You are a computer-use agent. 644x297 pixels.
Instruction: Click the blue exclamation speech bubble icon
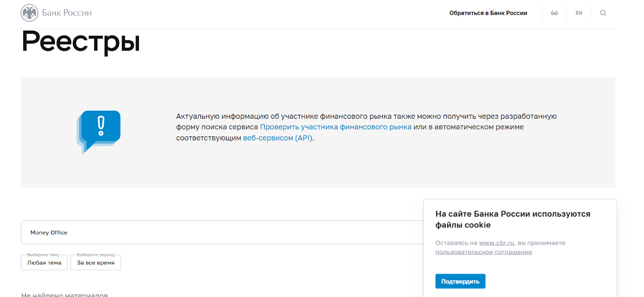tap(99, 131)
